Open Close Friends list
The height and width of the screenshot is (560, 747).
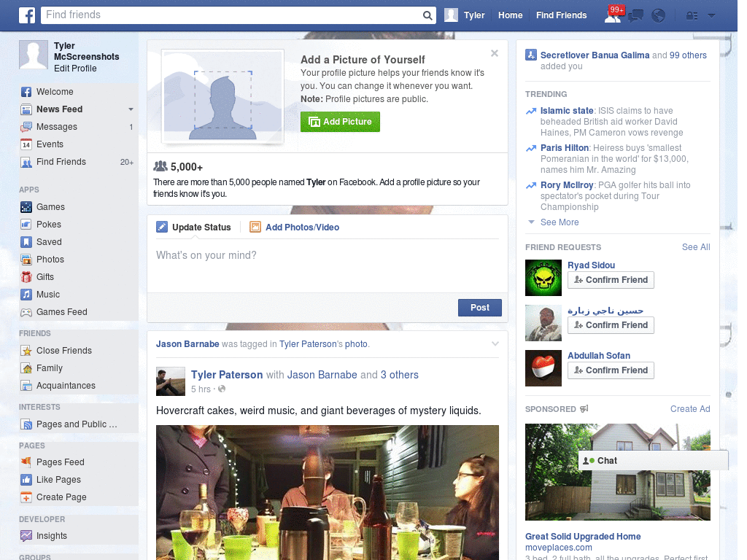tap(79, 351)
